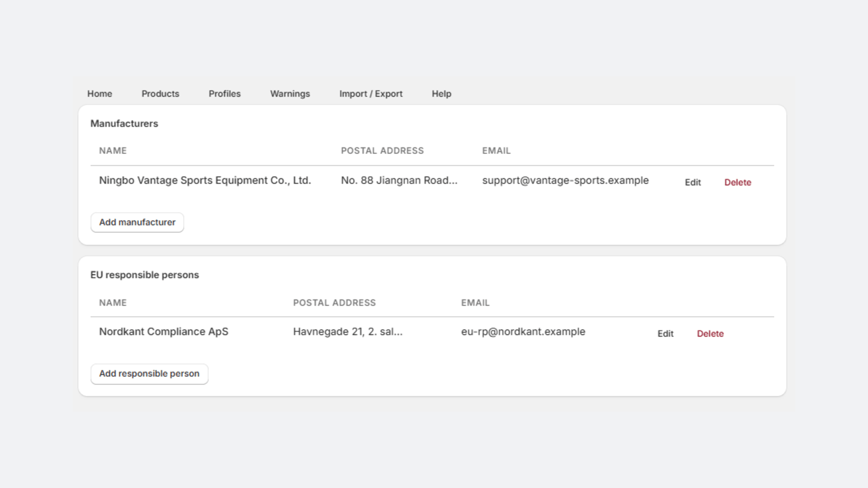Delete the Ningbo Vantage Sports manufacturer
Image resolution: width=868 pixels, height=488 pixels.
(x=738, y=182)
